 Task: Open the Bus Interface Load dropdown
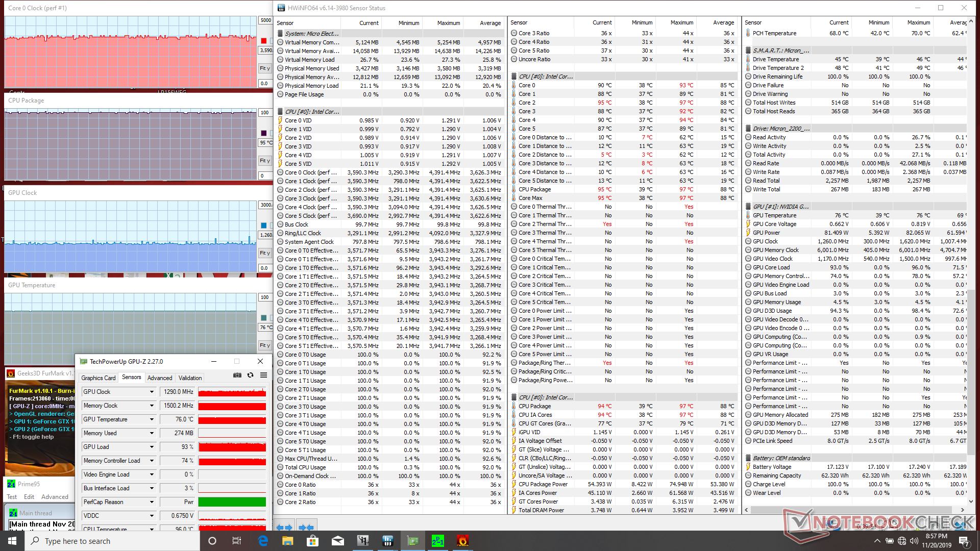[152, 488]
